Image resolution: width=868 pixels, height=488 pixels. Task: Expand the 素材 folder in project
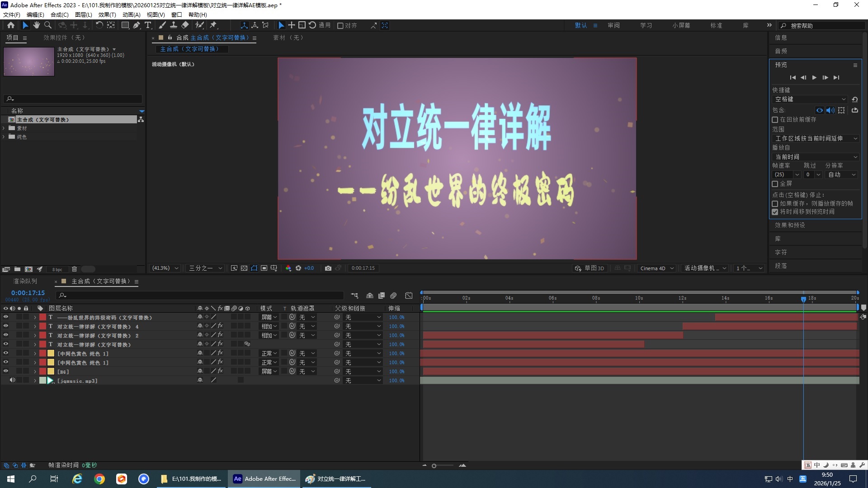4,128
